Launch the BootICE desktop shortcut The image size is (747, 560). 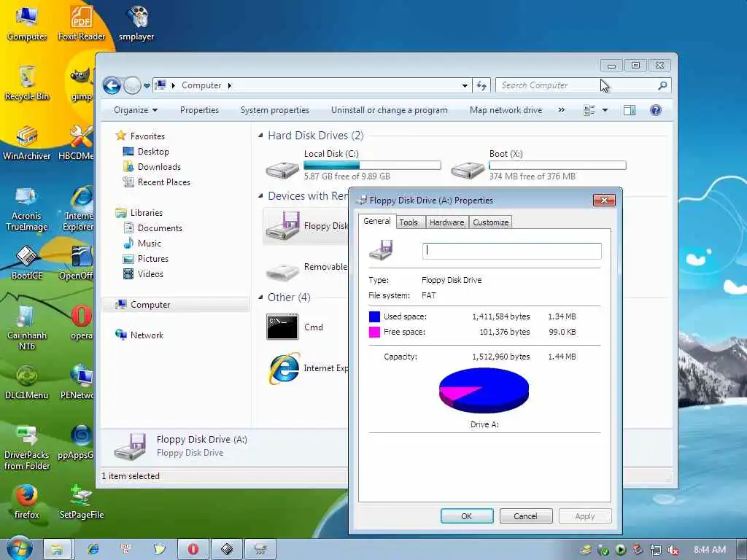(x=27, y=262)
